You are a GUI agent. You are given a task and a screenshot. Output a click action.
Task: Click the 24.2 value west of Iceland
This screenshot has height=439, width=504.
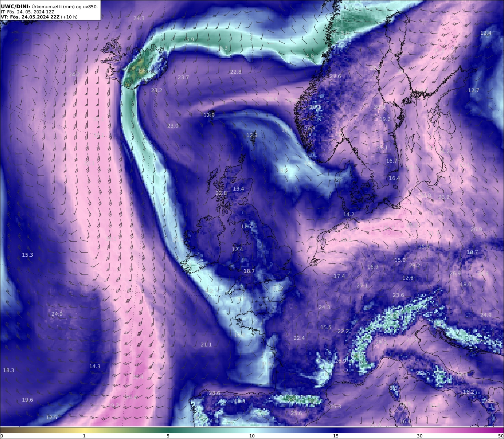(74, 74)
